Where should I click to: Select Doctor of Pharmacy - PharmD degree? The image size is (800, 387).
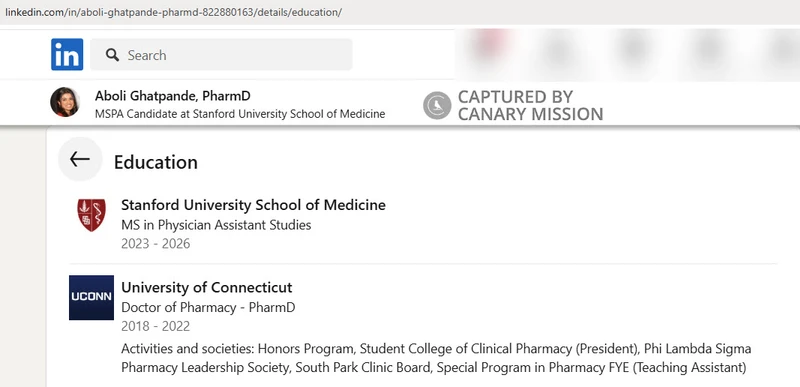click(x=208, y=307)
